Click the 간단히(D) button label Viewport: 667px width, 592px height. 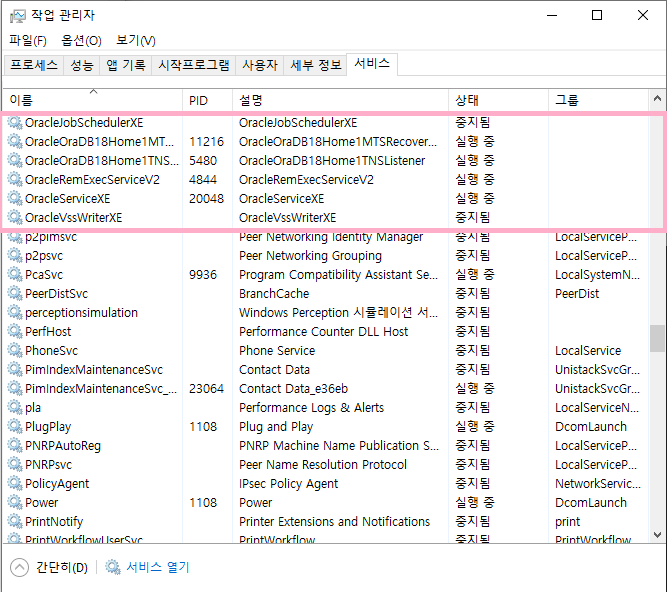coord(62,567)
